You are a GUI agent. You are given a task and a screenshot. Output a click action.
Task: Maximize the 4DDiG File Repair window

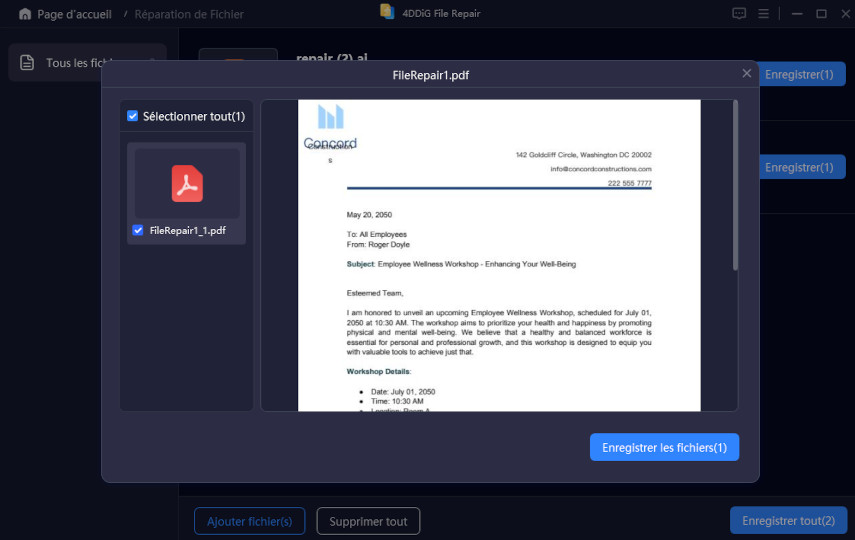click(x=821, y=14)
